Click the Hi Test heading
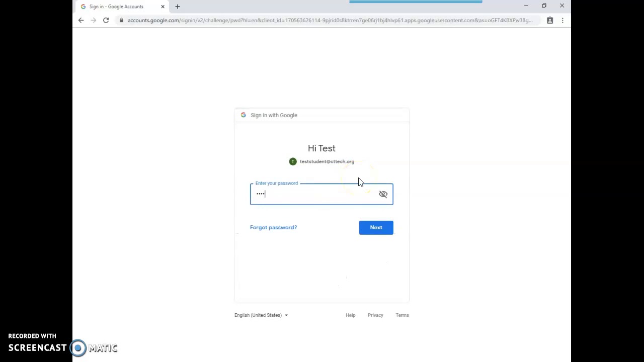 [x=321, y=148]
